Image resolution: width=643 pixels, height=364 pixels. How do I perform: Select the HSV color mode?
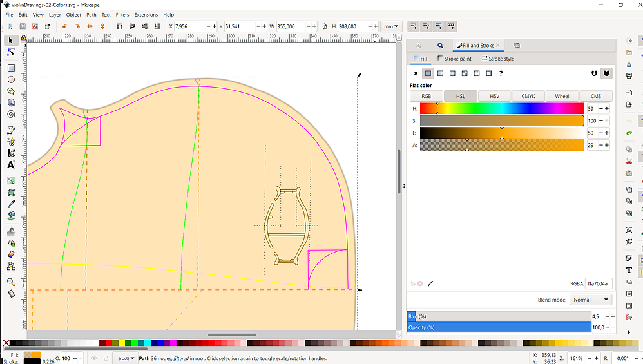click(x=494, y=96)
